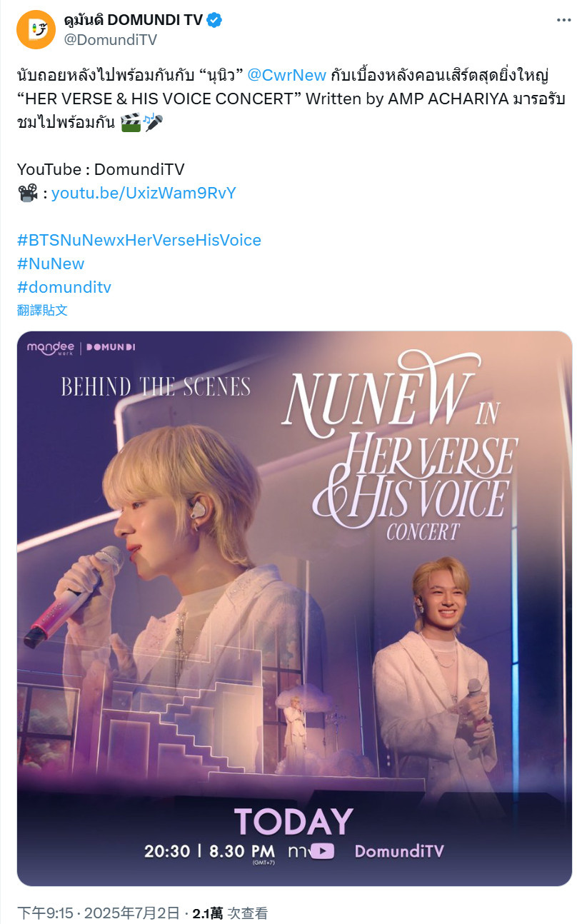Open the three-dot more options menu
The height and width of the screenshot is (924, 587).
[x=563, y=20]
